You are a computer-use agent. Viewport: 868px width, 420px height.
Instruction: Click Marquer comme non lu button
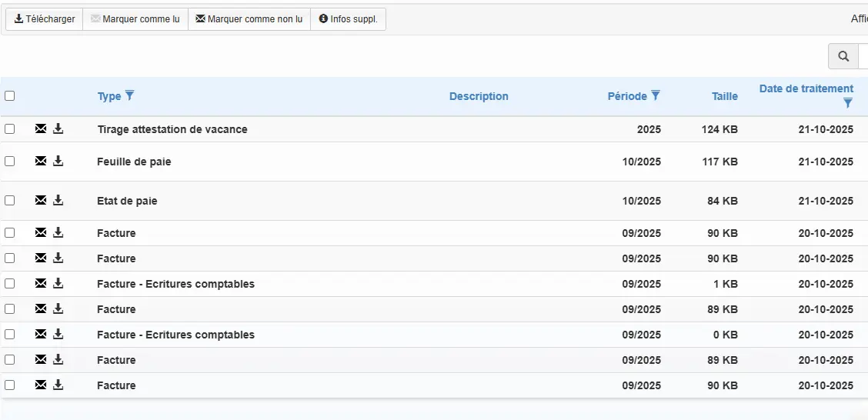tap(249, 19)
